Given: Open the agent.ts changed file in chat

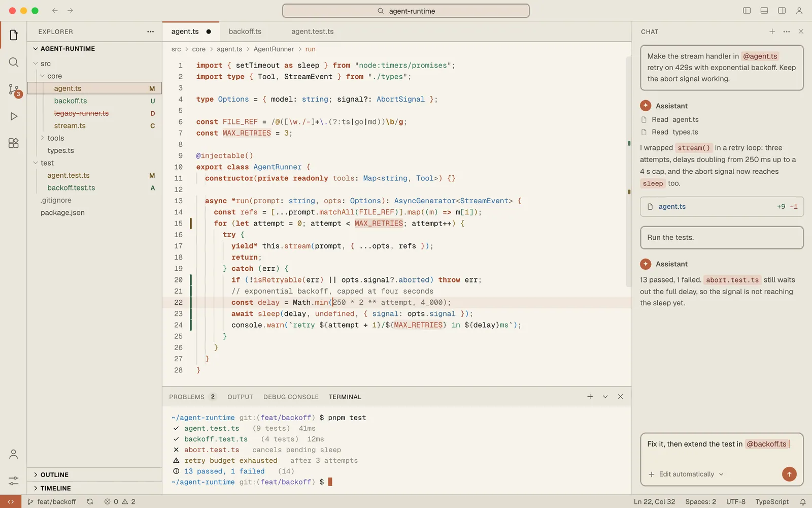Looking at the screenshot, I should point(722,207).
